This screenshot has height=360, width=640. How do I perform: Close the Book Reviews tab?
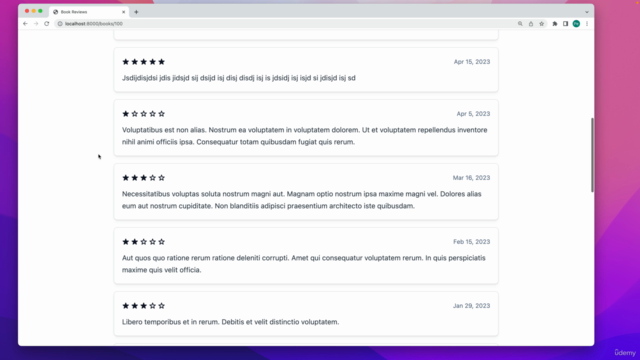124,12
